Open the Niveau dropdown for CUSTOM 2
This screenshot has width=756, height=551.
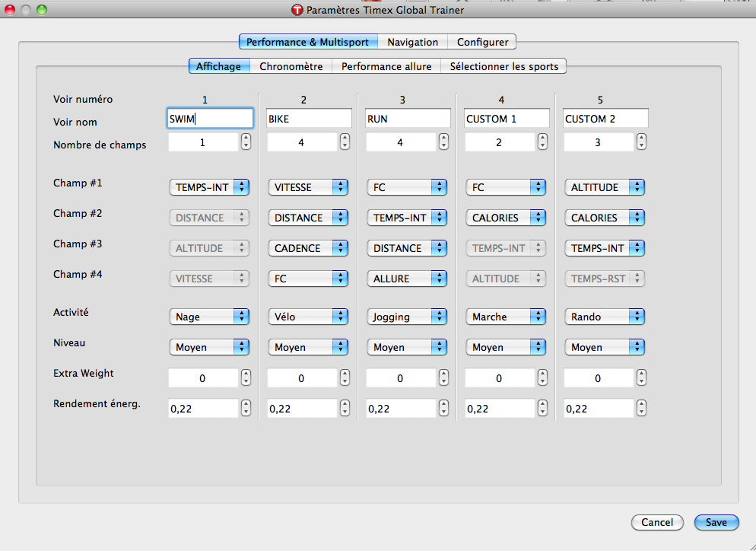tap(605, 347)
